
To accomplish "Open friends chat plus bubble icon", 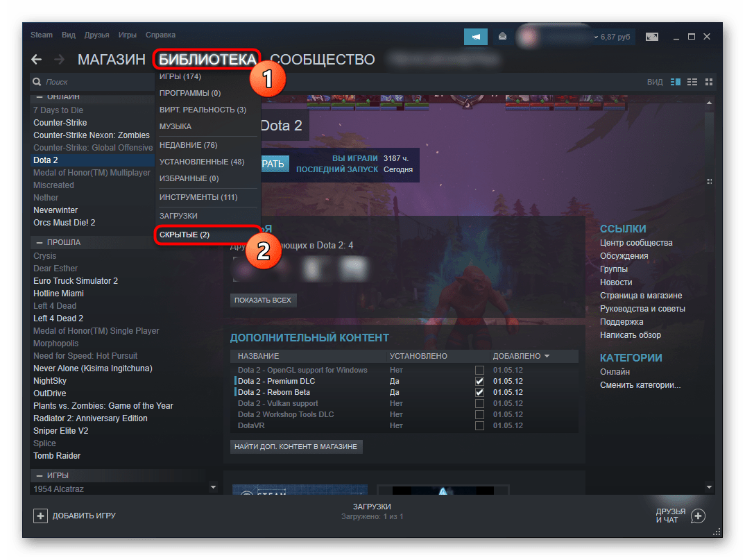I will (698, 516).
